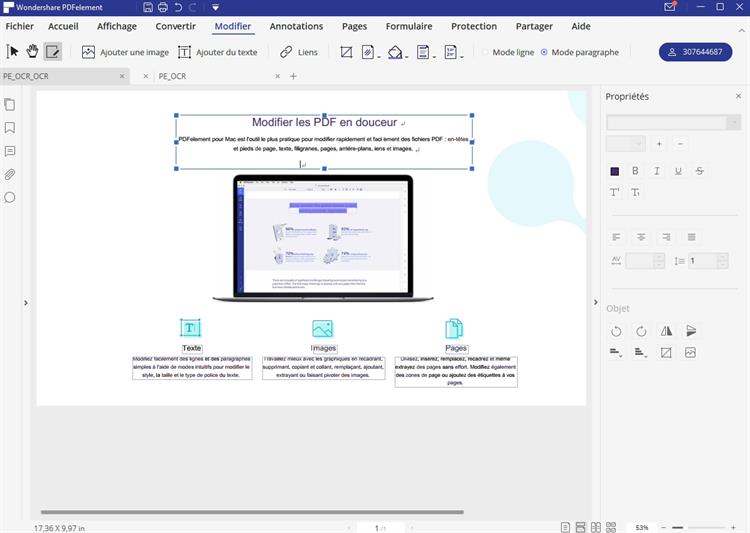Screen dimensions: 750x533
Task: Open the font size dropdown
Action: (625, 144)
